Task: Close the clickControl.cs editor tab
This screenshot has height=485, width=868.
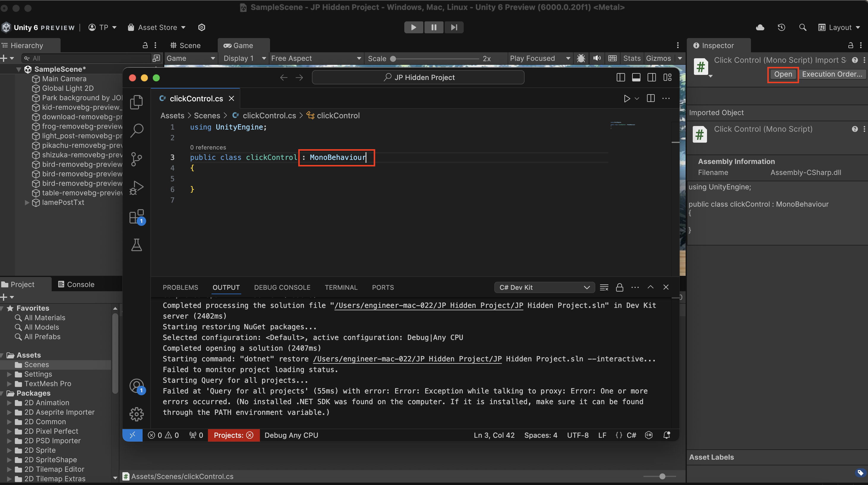Action: (x=231, y=98)
